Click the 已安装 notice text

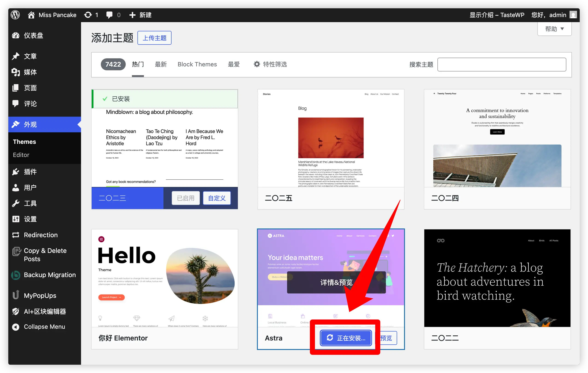coord(121,99)
